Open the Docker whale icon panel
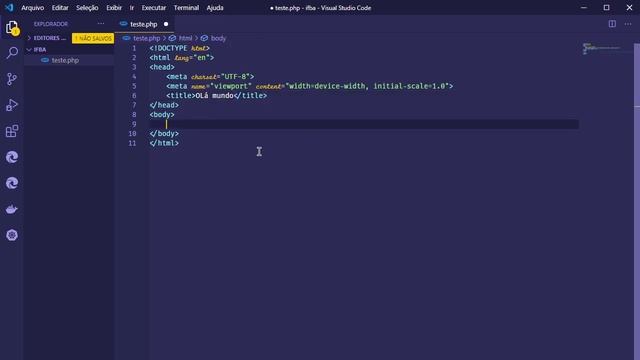640x360 pixels. click(x=12, y=209)
